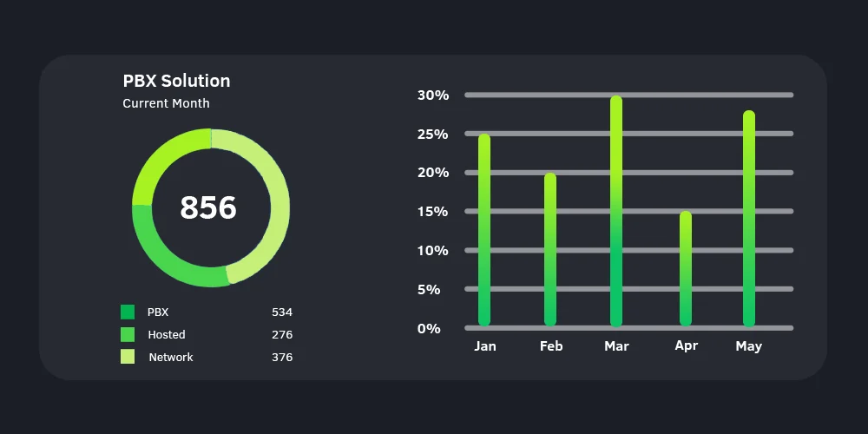Image resolution: width=868 pixels, height=434 pixels.
Task: Click the Network value 376
Action: 282,357
